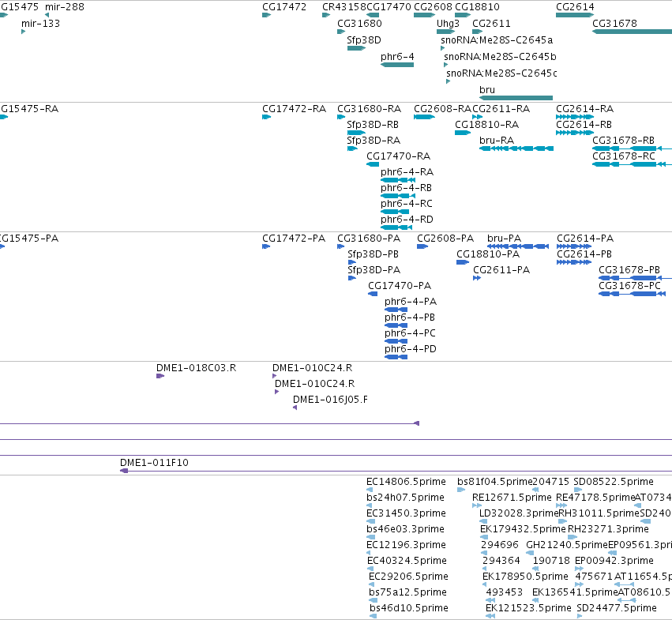
Task: Select the EP00942.3prime EST label
Action: click(x=614, y=561)
